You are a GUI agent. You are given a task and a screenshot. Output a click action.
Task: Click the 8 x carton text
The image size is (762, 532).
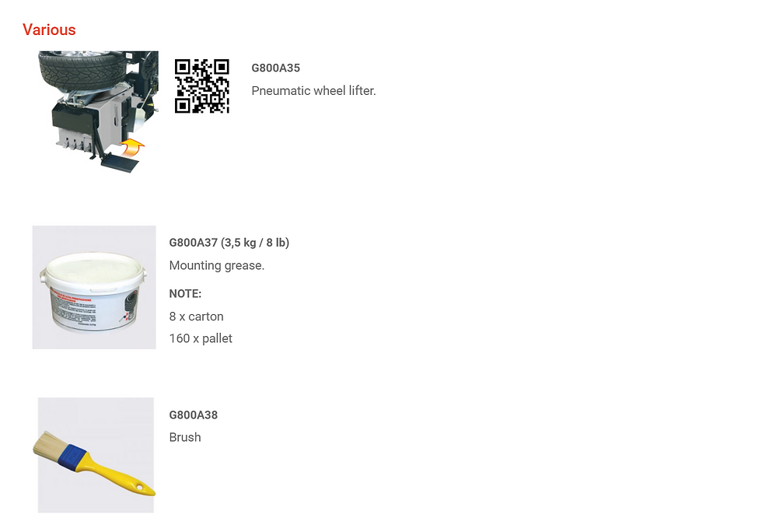click(196, 317)
